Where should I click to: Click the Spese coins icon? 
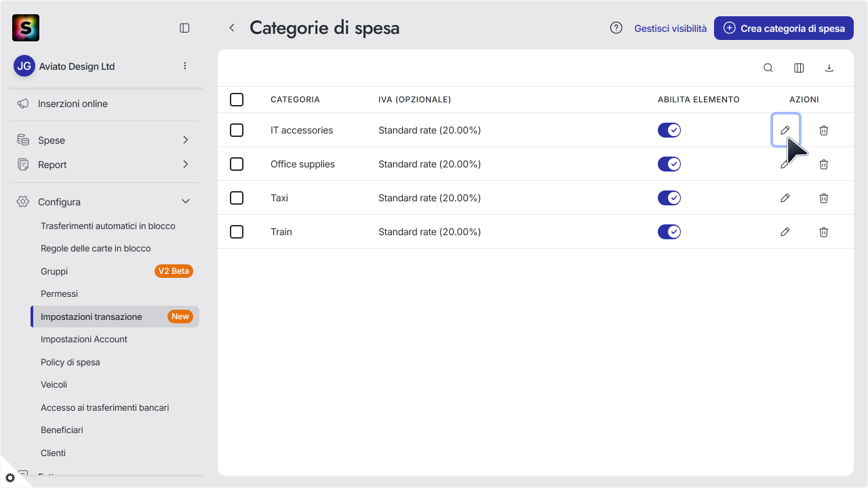click(x=23, y=140)
